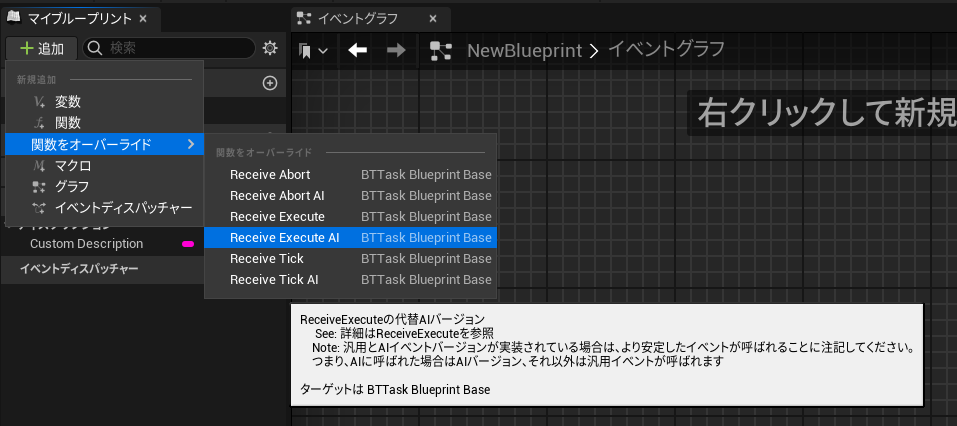
Task: Click the green 追加 add button
Action: coord(42,48)
